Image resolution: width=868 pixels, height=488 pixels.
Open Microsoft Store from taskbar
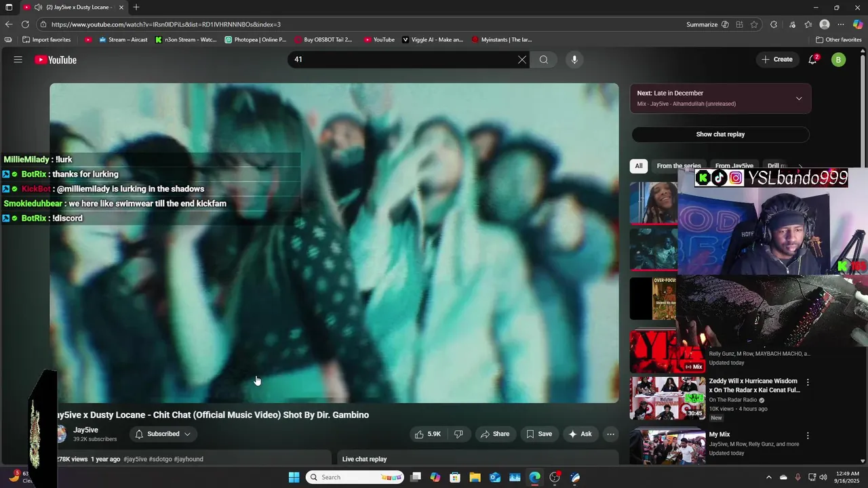(455, 477)
